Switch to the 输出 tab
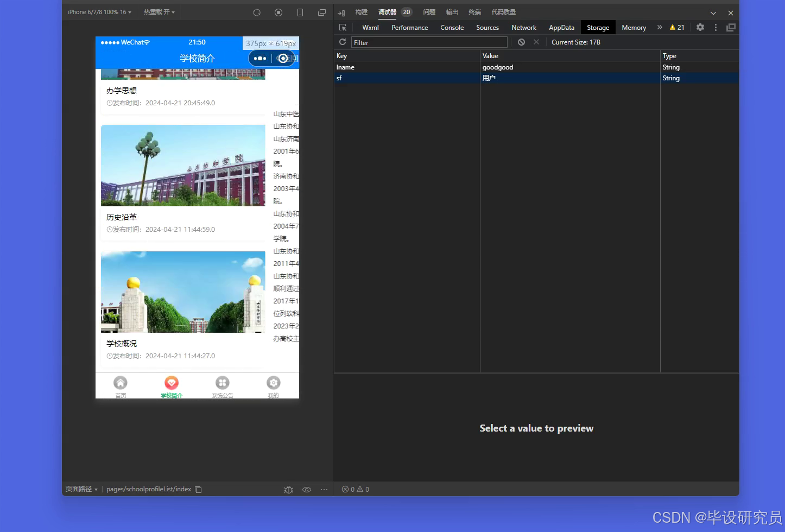785x532 pixels. (x=452, y=12)
